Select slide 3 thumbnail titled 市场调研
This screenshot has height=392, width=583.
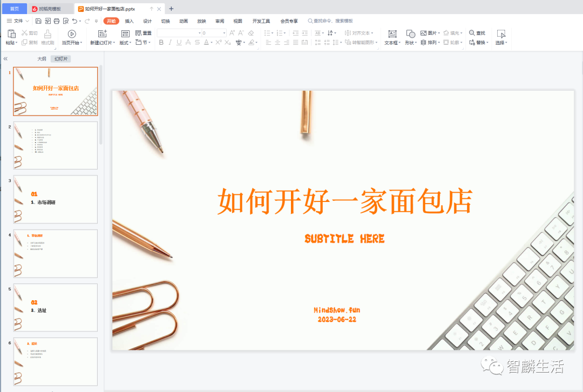56,199
